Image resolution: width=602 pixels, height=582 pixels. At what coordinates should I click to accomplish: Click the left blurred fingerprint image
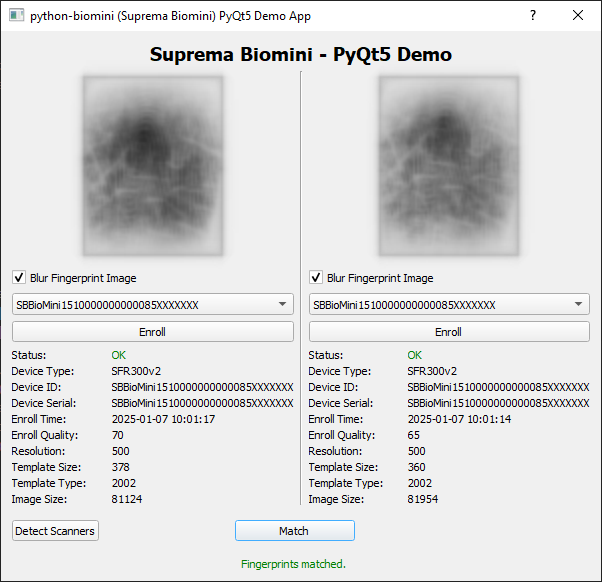153,166
